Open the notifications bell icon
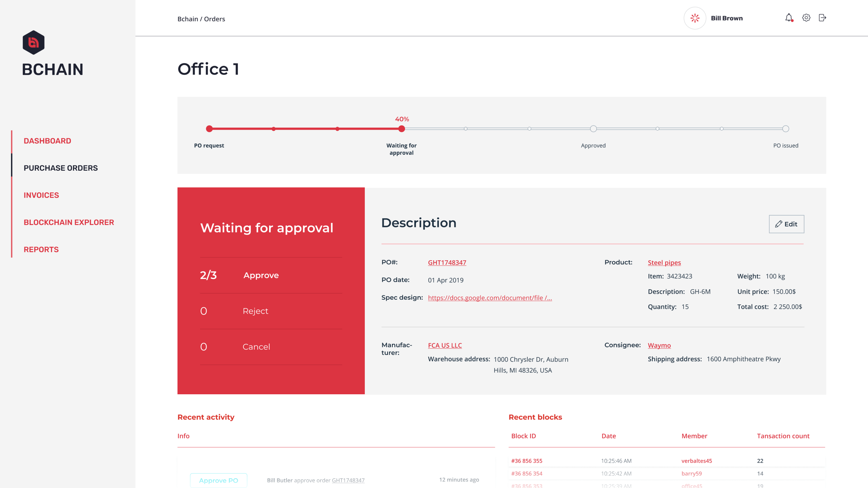The width and height of the screenshot is (868, 488). point(789,18)
